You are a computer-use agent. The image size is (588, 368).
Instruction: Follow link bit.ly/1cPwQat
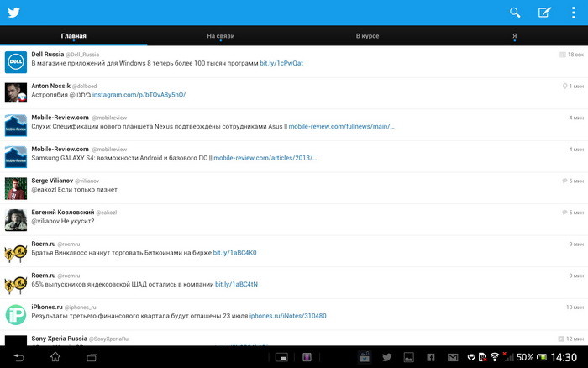pos(281,63)
